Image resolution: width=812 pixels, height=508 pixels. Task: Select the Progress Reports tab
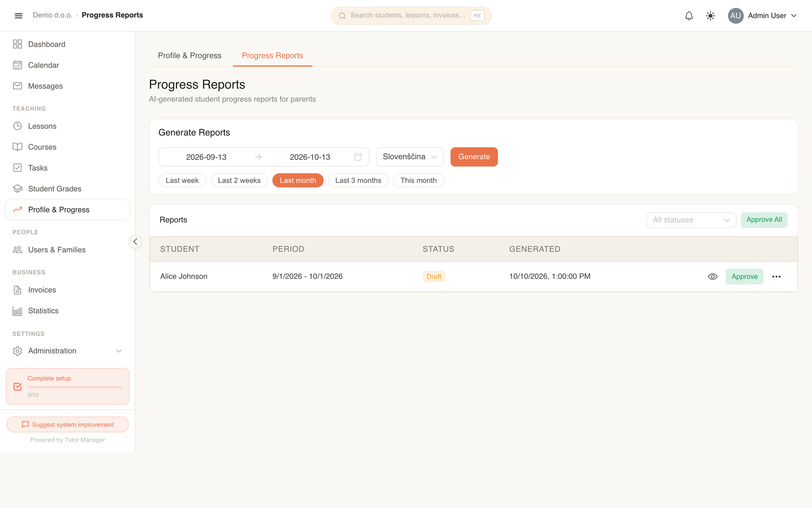272,56
